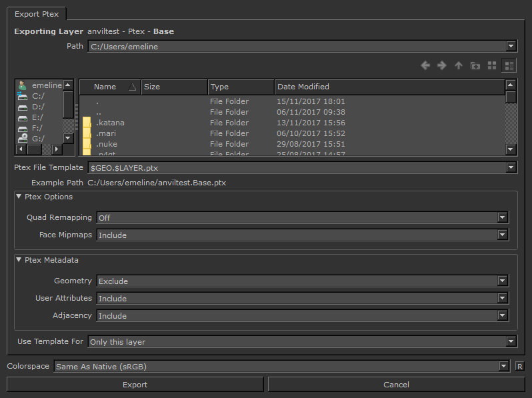The image size is (532, 398).
Task: Open the .katana folder
Action: pyautogui.click(x=110, y=123)
